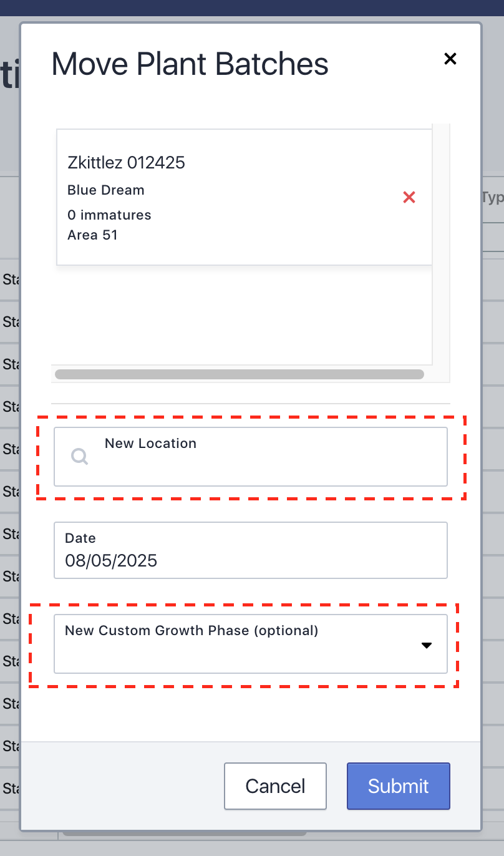Image resolution: width=504 pixels, height=856 pixels.
Task: Click the magnifier icon in New Location
Action: (79, 457)
